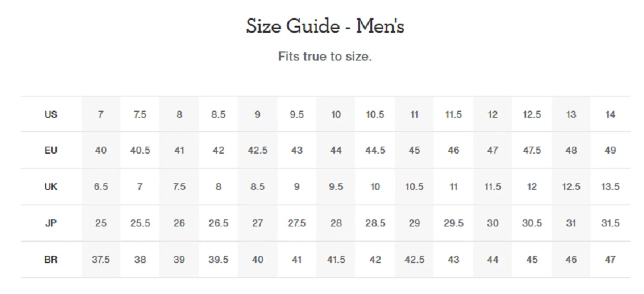Click JP size 25 cell
Screen dimensions: 644x294
point(100,223)
